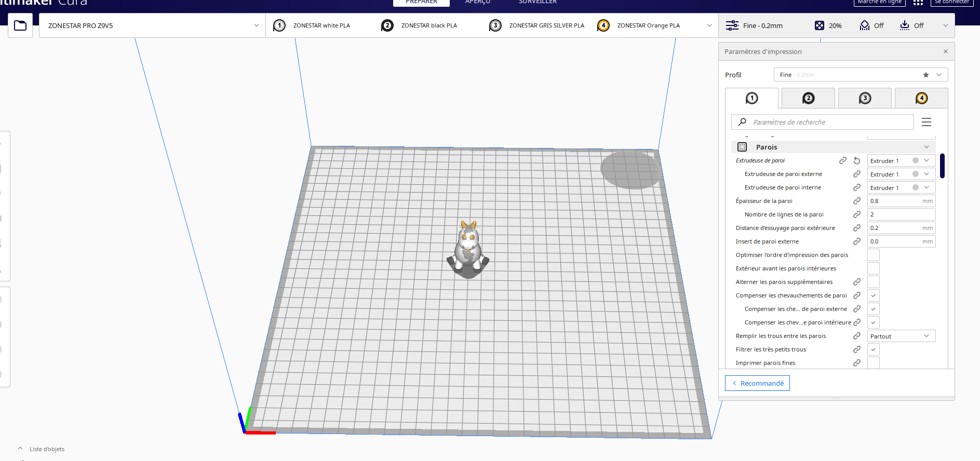Click the Recommandé button
Screen dimensions: 980x461
point(757,383)
